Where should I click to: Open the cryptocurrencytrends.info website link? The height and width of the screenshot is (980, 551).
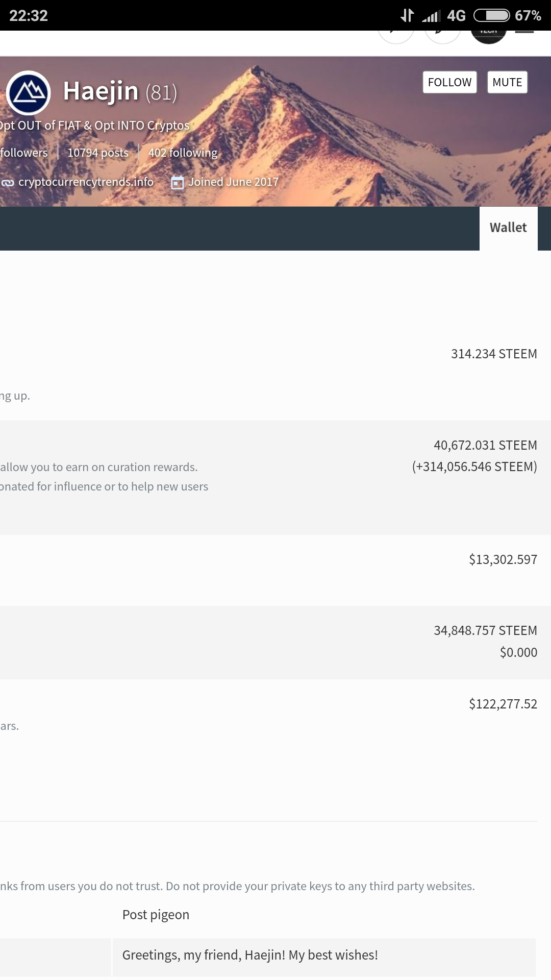click(x=86, y=182)
